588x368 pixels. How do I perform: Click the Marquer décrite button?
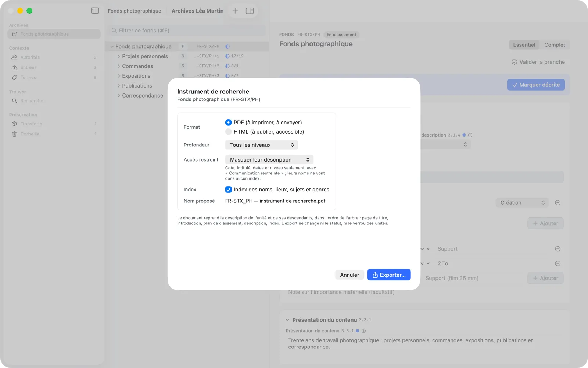[x=536, y=85]
